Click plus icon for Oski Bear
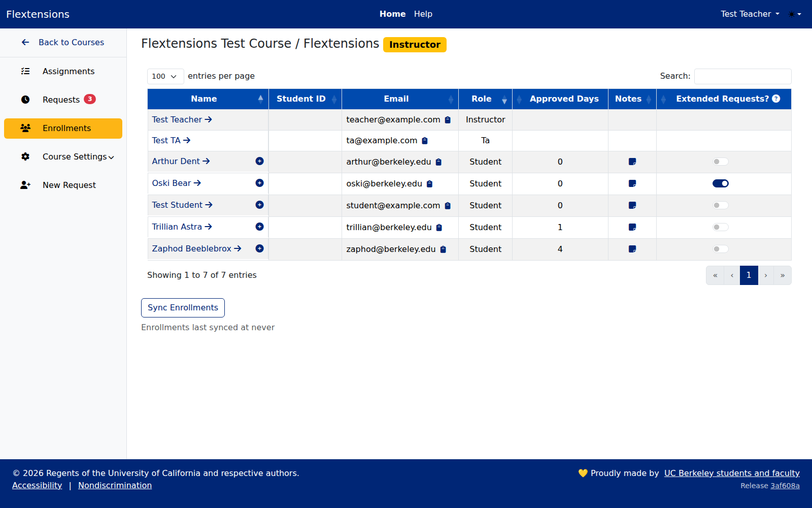 [x=259, y=183]
